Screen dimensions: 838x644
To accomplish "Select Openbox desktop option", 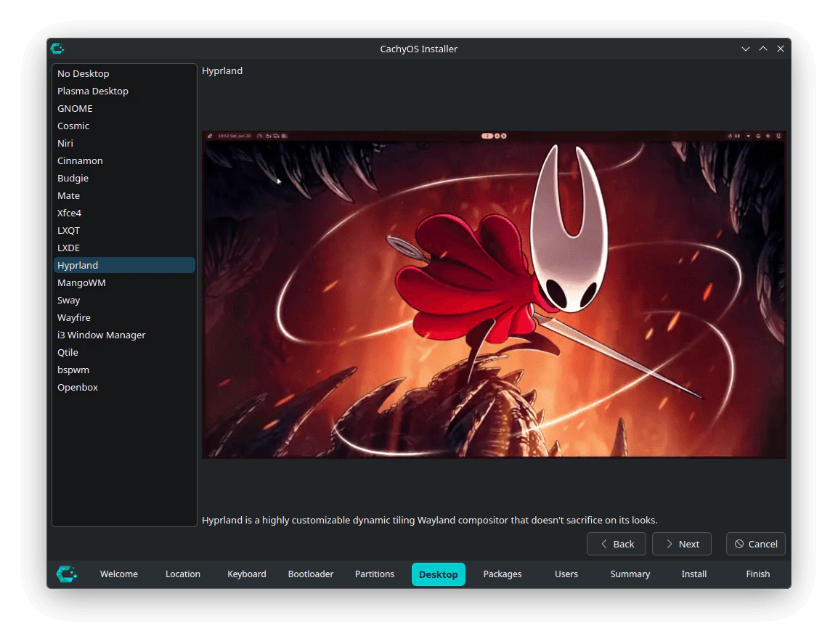I will point(124,388).
